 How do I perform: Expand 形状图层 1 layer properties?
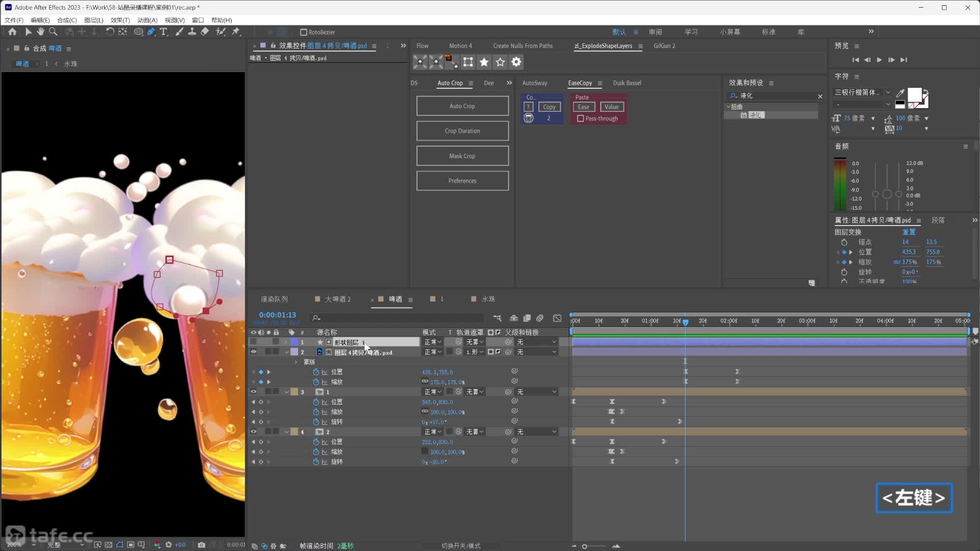pos(286,342)
